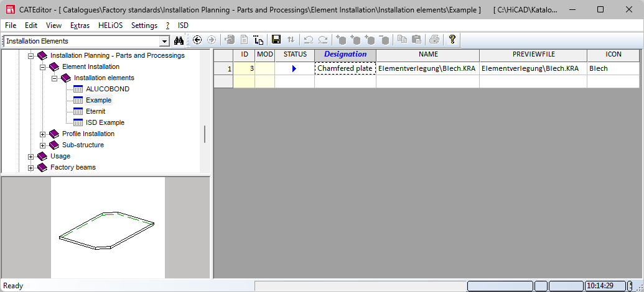Screen dimensions: 644x292
Task: Select Sub-structure in tree
Action: (x=83, y=145)
